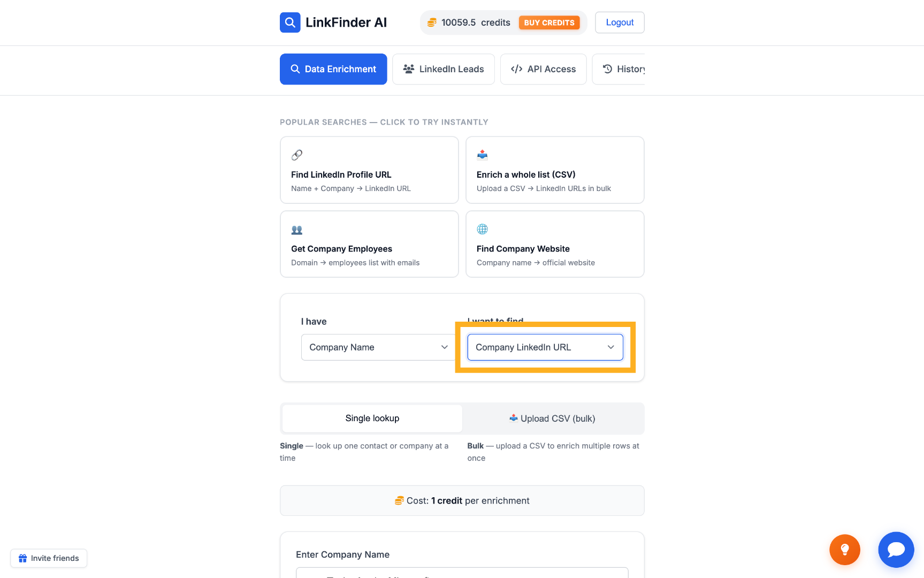
Task: Click the coin stack credits icon in header
Action: 432,22
